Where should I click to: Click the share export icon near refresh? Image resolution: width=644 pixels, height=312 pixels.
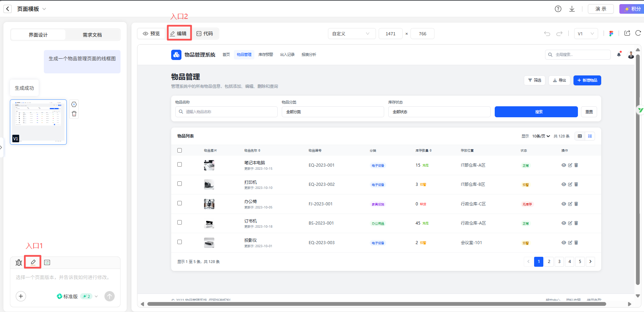pos(627,33)
